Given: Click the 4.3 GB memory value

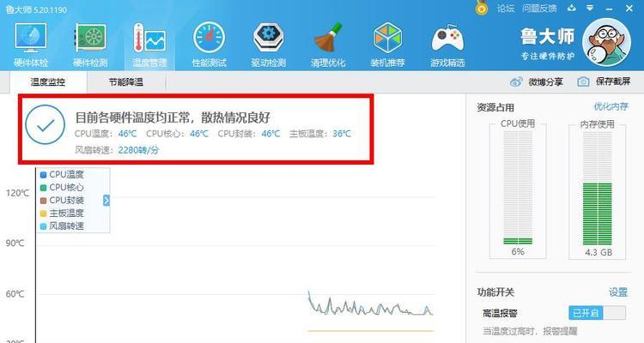Looking at the screenshot, I should click(x=598, y=252).
